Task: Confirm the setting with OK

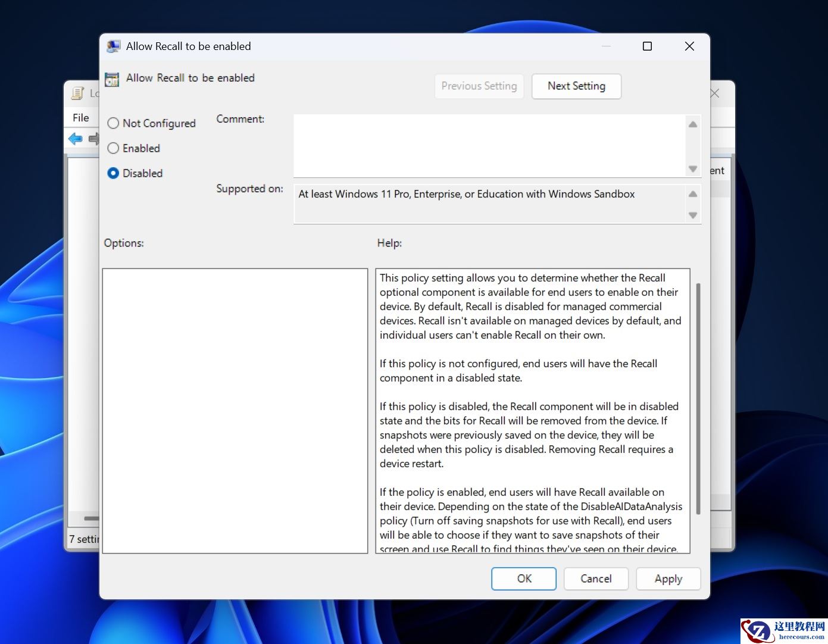Action: [523, 579]
